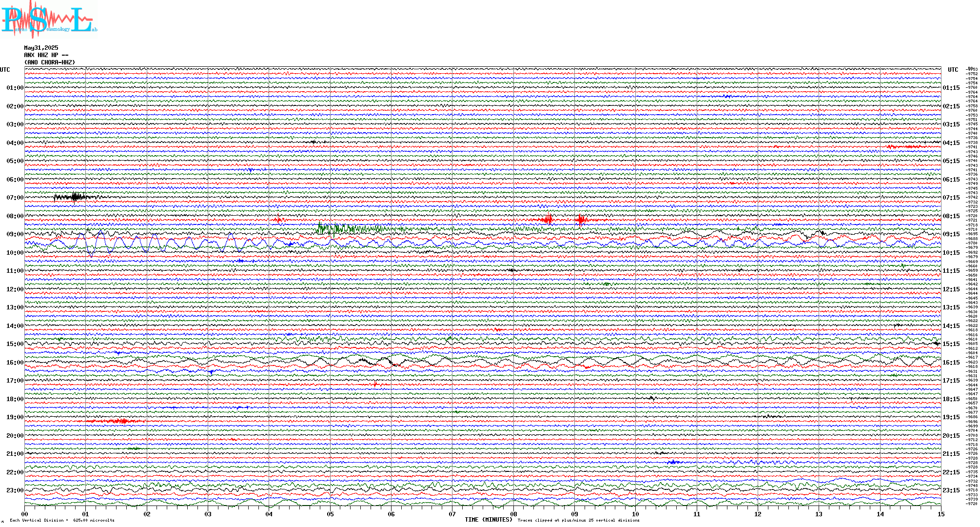This screenshot has height=527, width=980.
Task: Select the 23:00 hour label on left
Action: [x=15, y=490]
